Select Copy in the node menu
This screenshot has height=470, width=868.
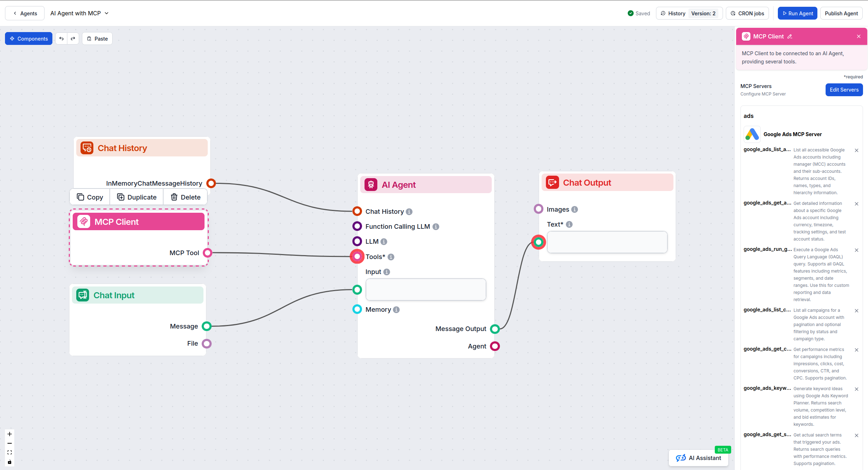pyautogui.click(x=90, y=197)
